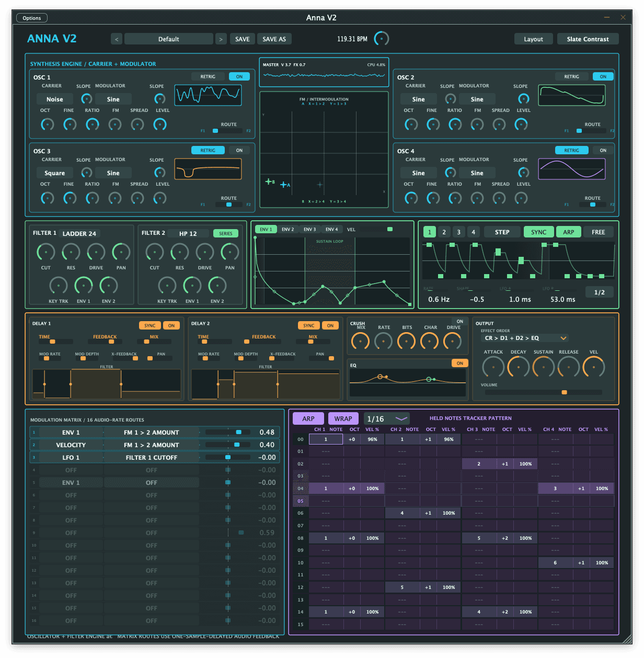Open the Default preset name selector
Viewport: 644px width, 658px height.
[x=169, y=39]
